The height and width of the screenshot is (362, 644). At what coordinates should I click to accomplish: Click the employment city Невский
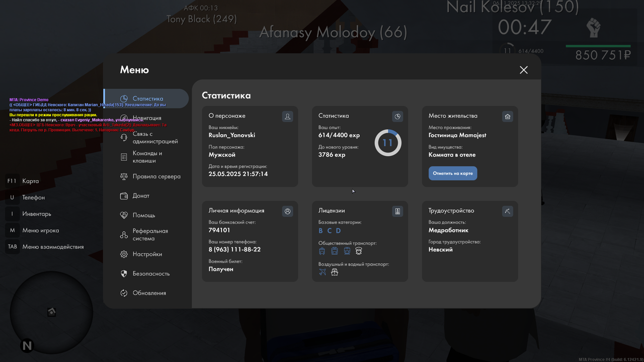tap(441, 249)
